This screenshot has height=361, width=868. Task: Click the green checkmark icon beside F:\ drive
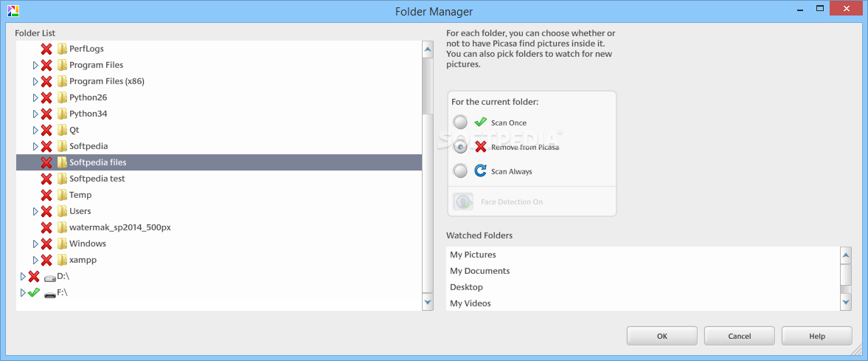pos(34,292)
